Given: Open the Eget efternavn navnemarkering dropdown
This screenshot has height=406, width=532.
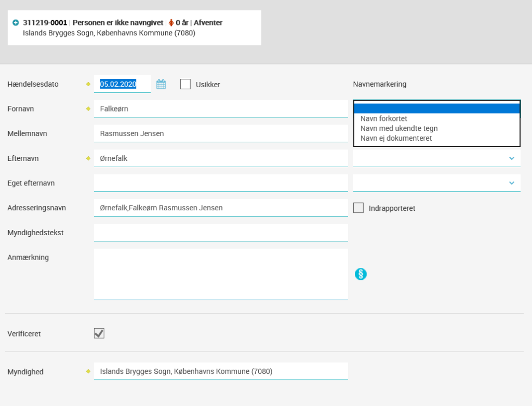Looking at the screenshot, I should 436,183.
